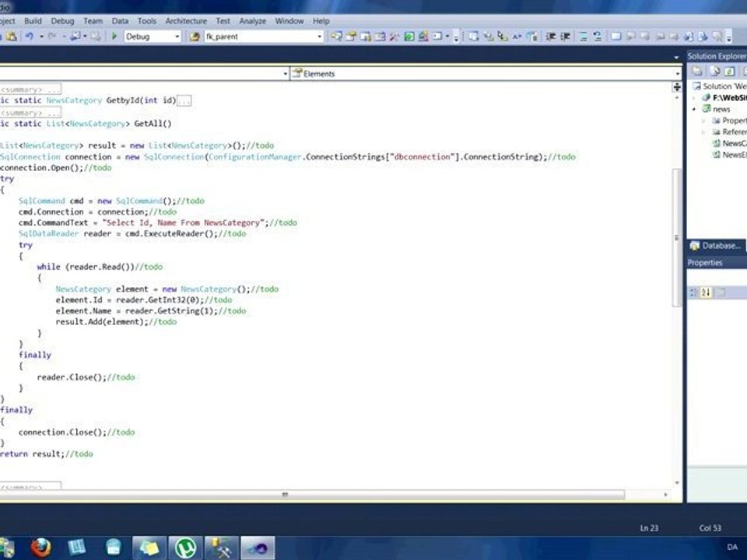Screen dimensions: 747x560
Task: Toggle a bookmark with the bookmark icon
Action: [x=615, y=37]
